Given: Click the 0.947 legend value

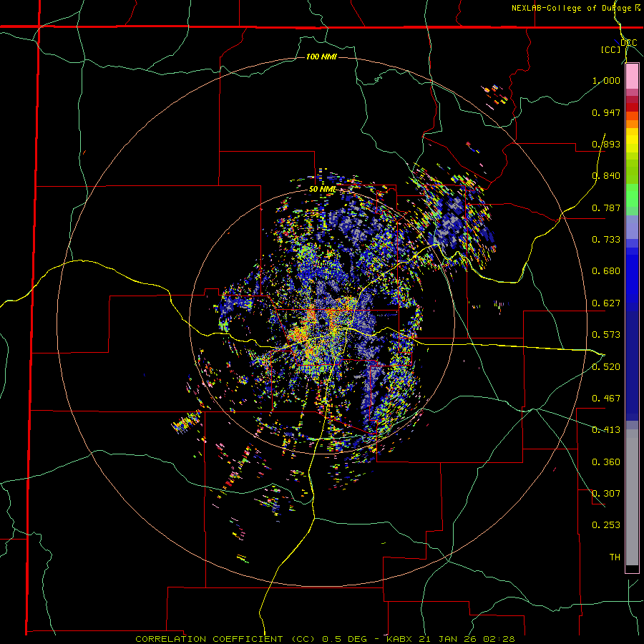Looking at the screenshot, I should 606,112.
